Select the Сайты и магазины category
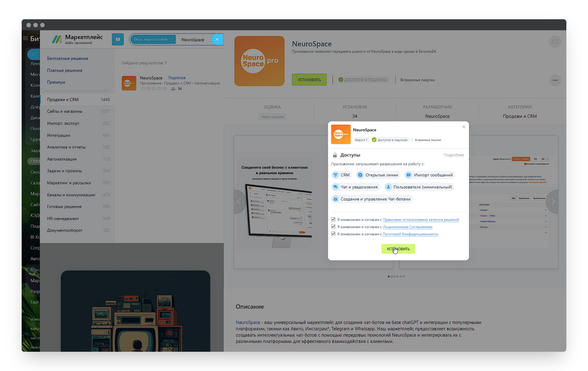 77,111
